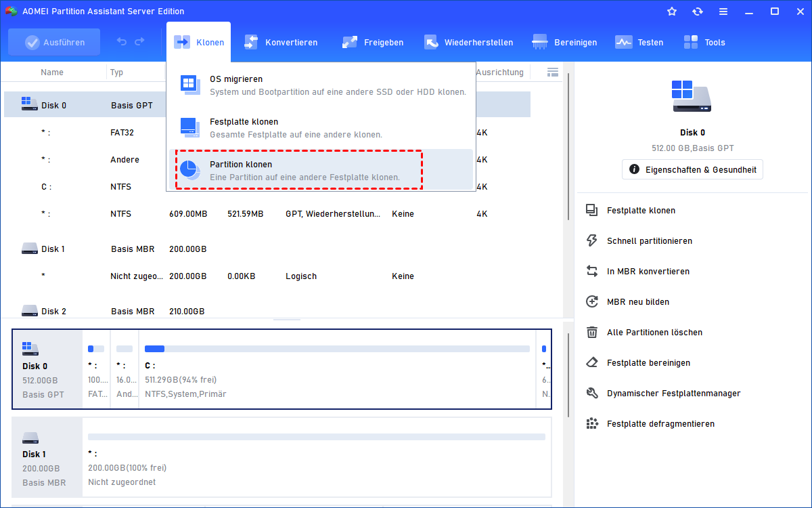Click the refresh icon in title bar
Viewport: 812px width, 508px height.
(698, 12)
